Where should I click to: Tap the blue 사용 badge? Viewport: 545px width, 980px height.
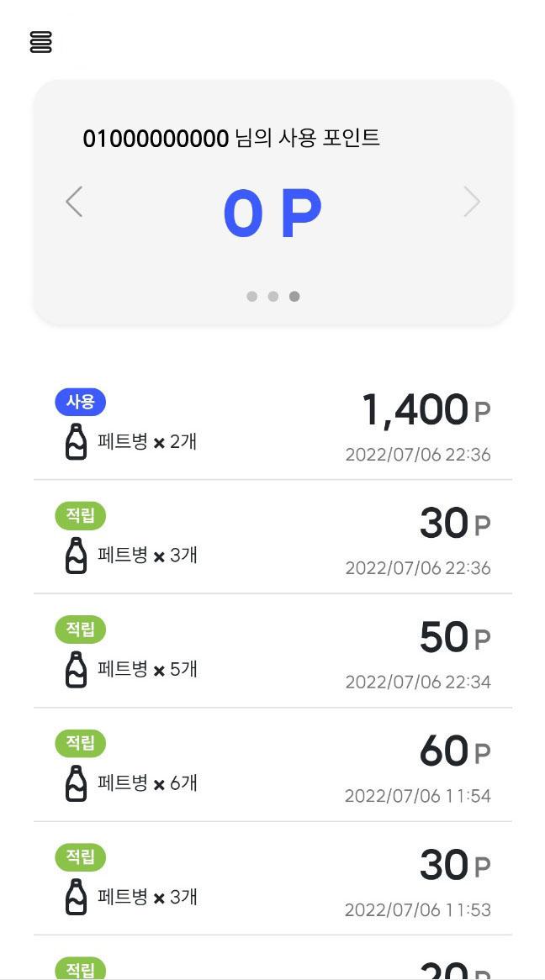coord(81,403)
